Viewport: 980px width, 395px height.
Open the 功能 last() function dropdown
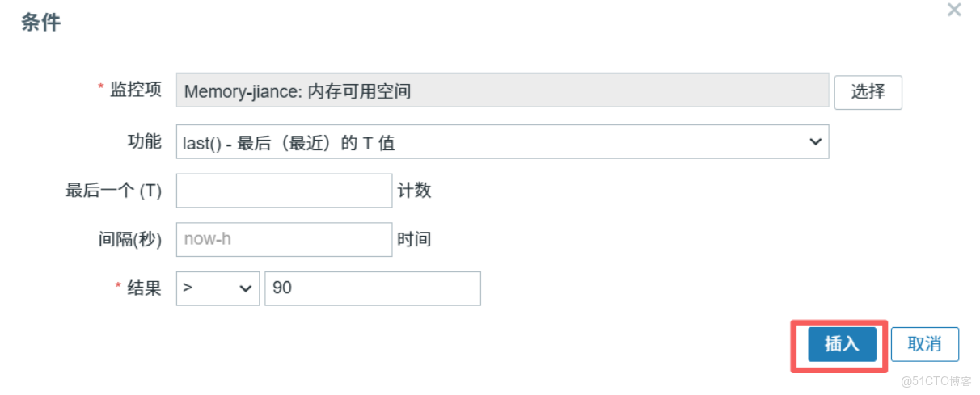coord(502,142)
